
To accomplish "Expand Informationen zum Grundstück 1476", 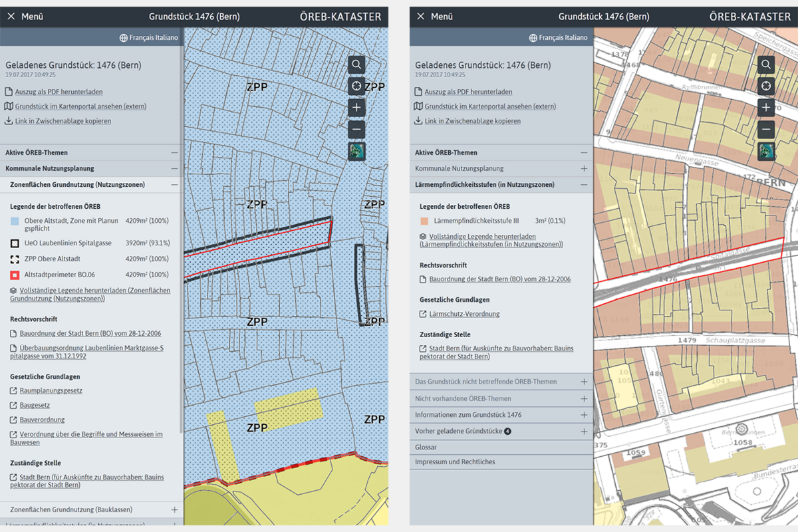I will 584,415.
